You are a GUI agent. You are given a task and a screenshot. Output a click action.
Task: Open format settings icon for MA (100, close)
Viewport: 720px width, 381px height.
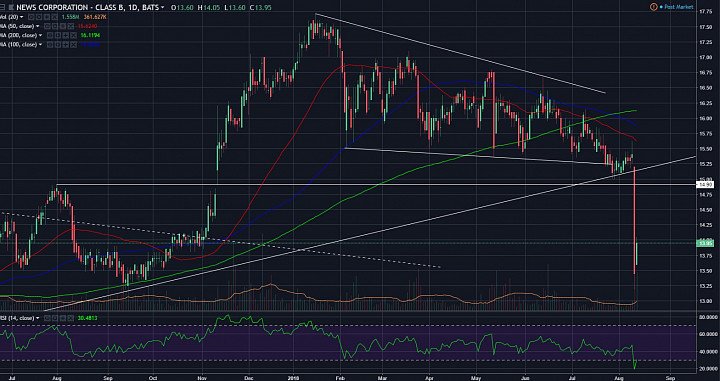(57, 45)
